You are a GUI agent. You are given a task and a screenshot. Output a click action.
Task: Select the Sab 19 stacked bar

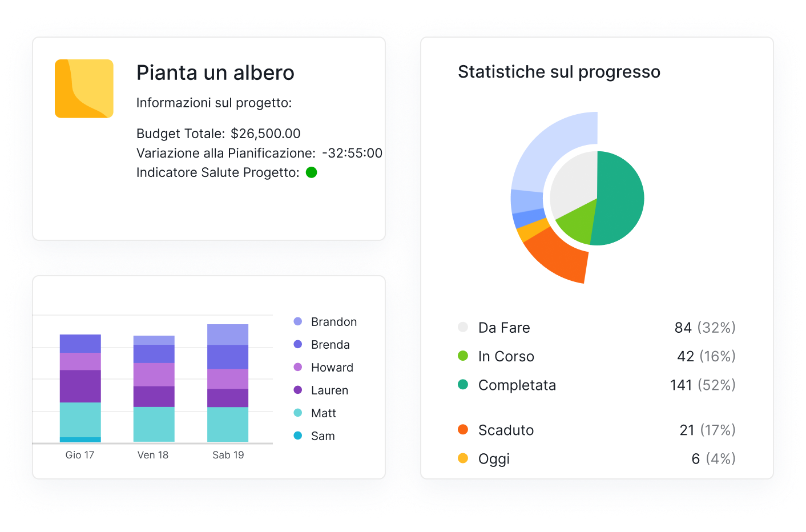point(228,383)
